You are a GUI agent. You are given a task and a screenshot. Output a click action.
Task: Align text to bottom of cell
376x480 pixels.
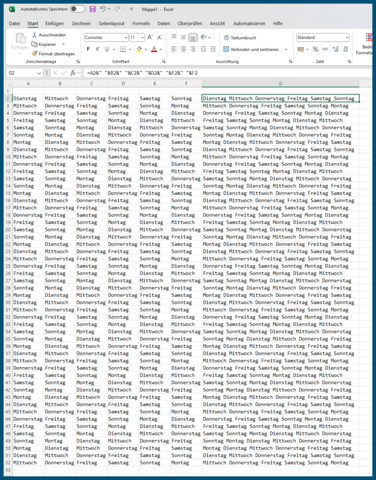(193, 37)
